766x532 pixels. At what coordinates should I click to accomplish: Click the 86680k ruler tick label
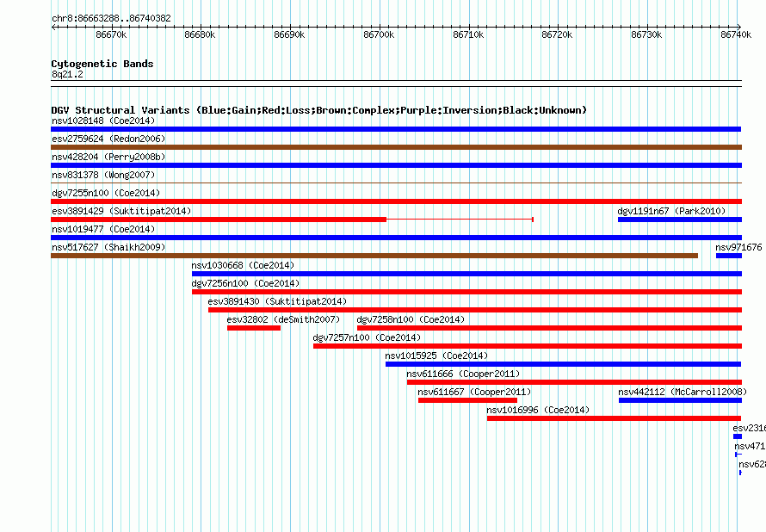(200, 34)
